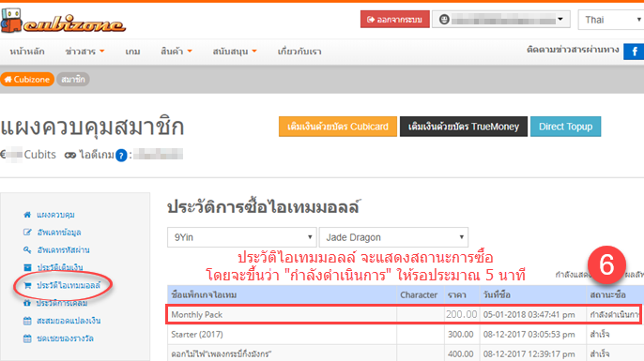The width and height of the screenshot is (644, 361).
Task: Open อัพเดทข้อมูล sidebar link
Action: pyautogui.click(x=59, y=233)
